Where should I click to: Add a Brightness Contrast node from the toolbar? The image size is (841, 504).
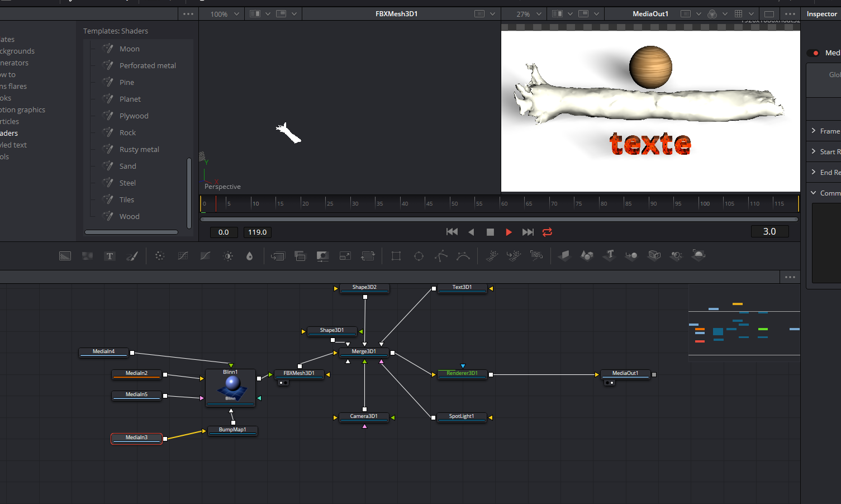pyautogui.click(x=228, y=256)
